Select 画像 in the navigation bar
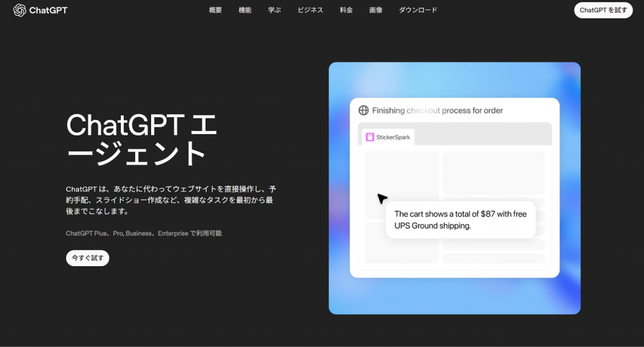This screenshot has height=347, width=644. 375,10
